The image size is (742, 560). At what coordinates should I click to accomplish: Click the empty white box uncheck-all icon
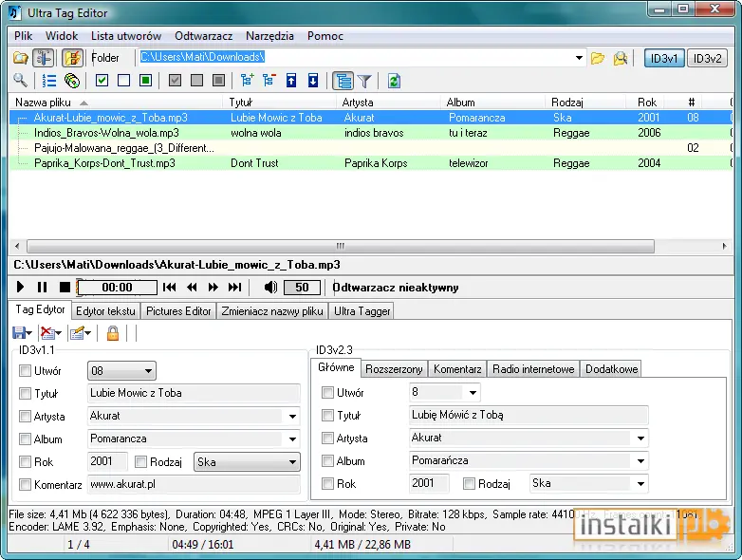(x=123, y=81)
